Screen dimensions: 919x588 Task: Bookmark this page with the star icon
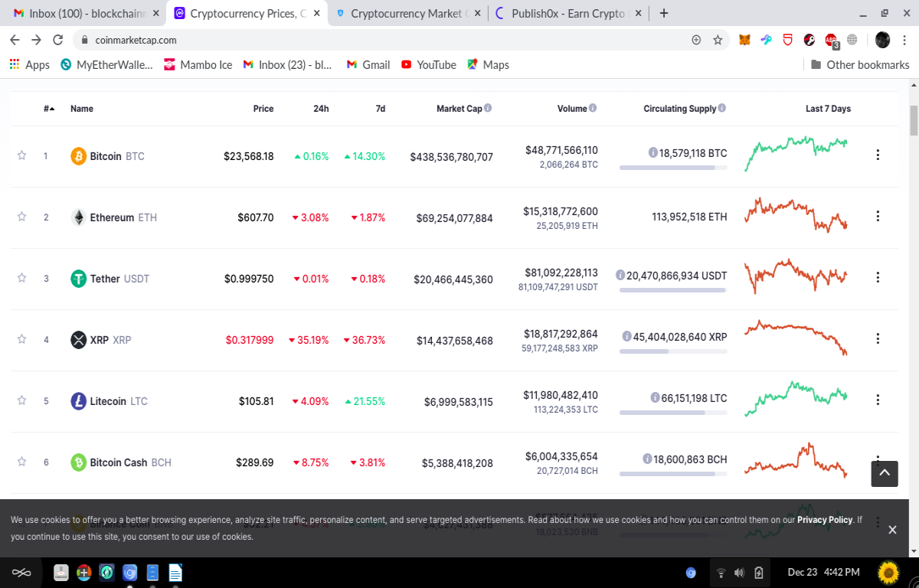[718, 40]
